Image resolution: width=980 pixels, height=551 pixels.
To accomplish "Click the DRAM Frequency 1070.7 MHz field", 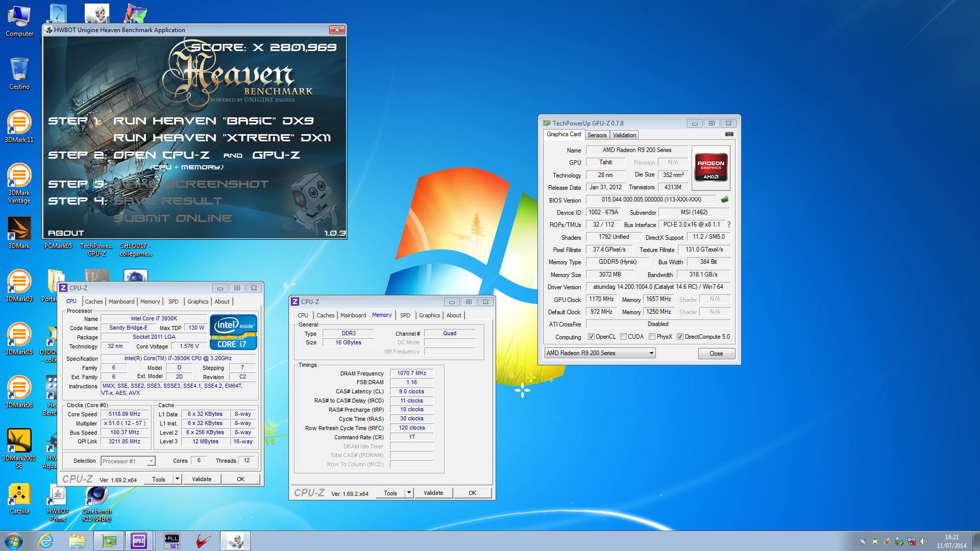I will click(x=412, y=373).
